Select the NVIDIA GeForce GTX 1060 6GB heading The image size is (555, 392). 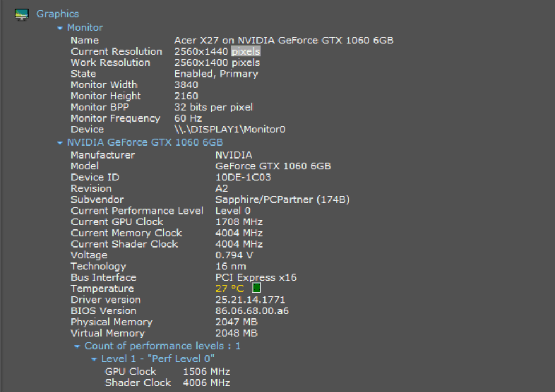(x=145, y=142)
